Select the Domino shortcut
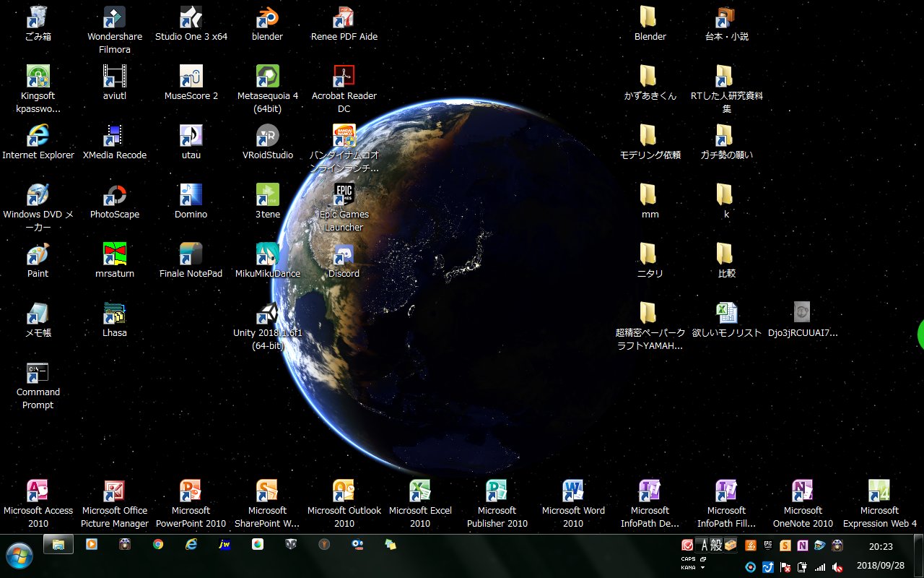The width and height of the screenshot is (924, 578). tap(191, 201)
